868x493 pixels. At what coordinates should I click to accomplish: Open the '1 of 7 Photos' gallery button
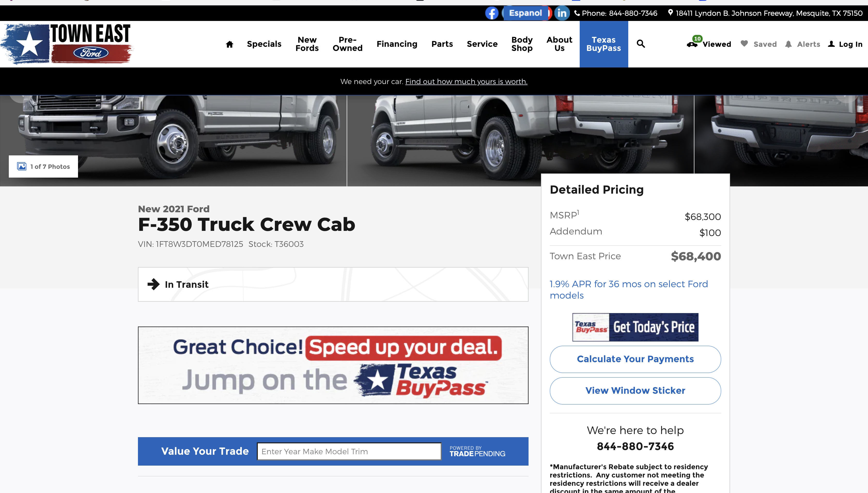click(43, 166)
